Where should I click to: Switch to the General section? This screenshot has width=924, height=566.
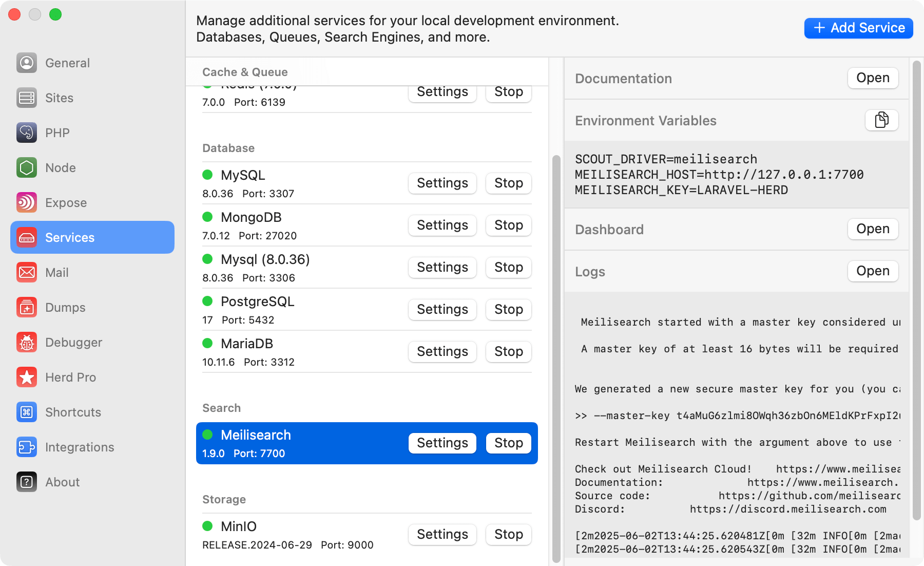tap(67, 63)
